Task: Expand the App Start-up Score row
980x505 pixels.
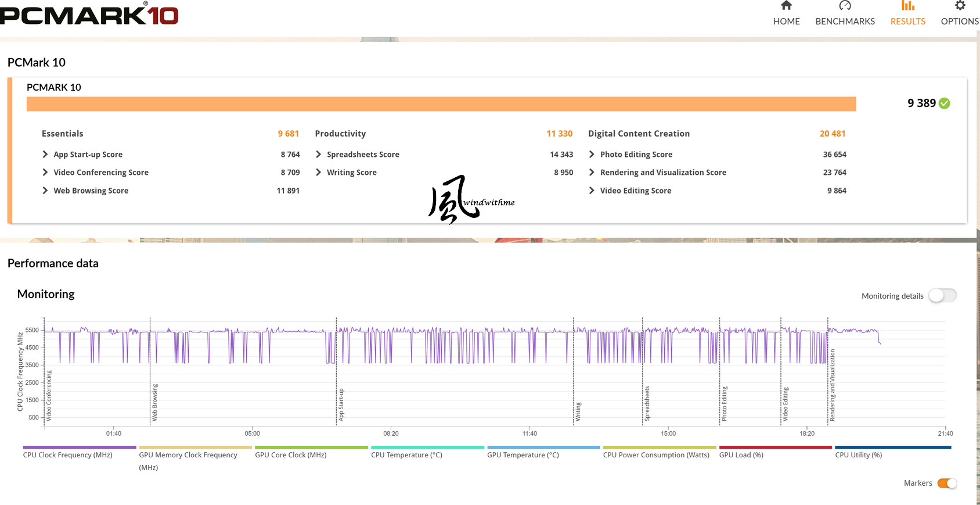Action: [x=45, y=155]
